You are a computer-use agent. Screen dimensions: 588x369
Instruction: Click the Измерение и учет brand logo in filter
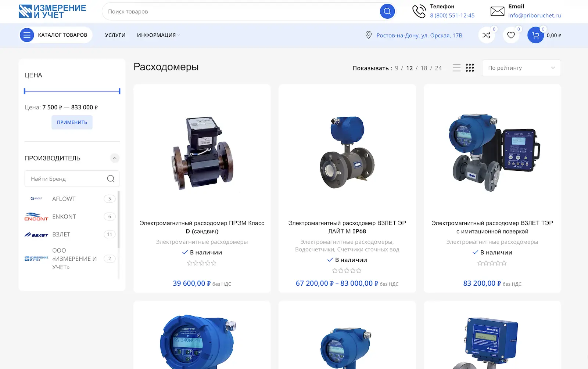click(36, 259)
